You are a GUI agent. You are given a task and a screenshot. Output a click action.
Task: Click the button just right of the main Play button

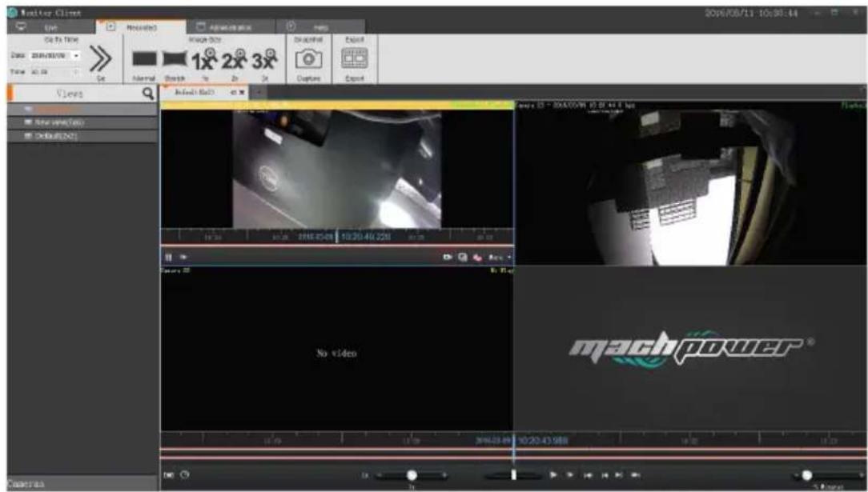point(569,474)
